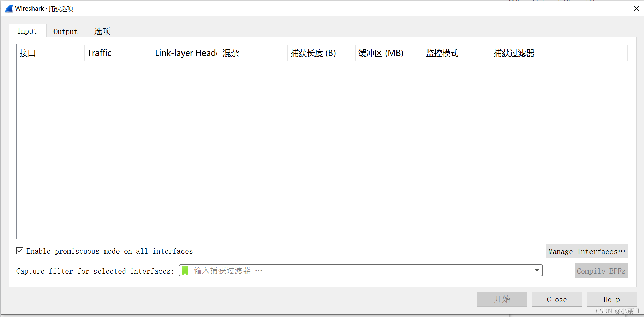
Task: Click the 混杂 column header
Action: pyautogui.click(x=254, y=53)
